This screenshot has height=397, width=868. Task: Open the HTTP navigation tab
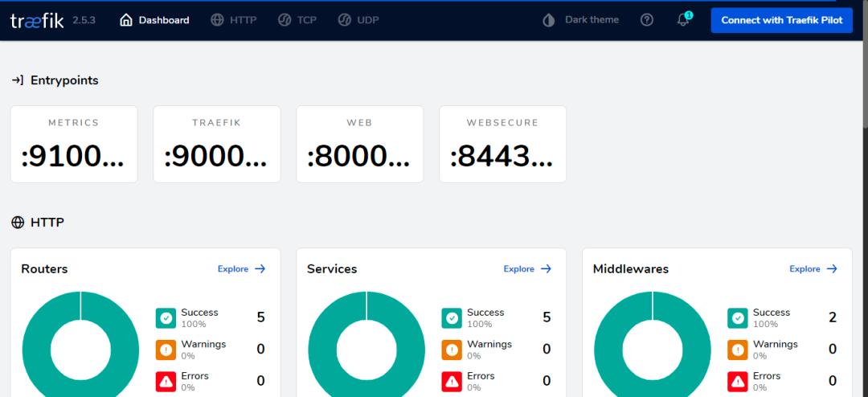pyautogui.click(x=234, y=20)
